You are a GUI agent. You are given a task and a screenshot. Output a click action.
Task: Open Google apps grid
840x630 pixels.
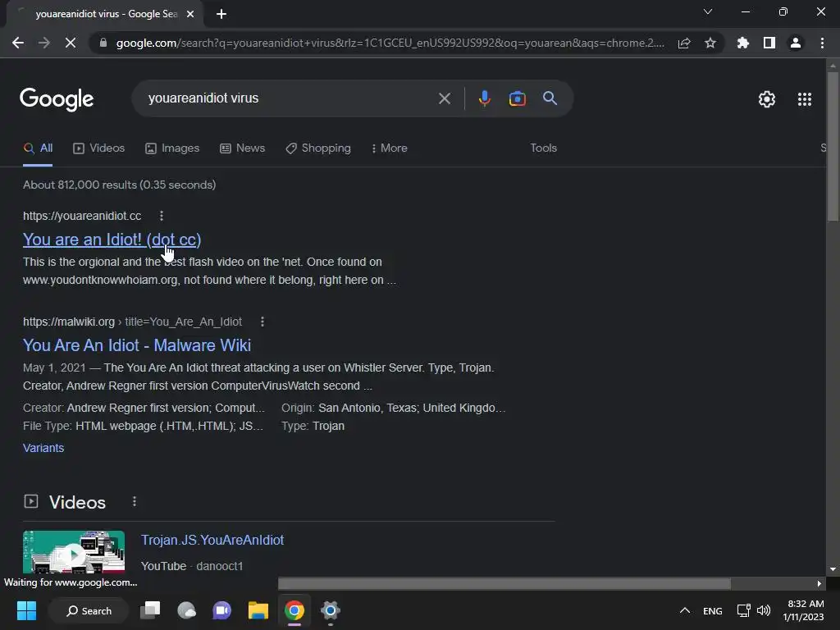pos(804,99)
